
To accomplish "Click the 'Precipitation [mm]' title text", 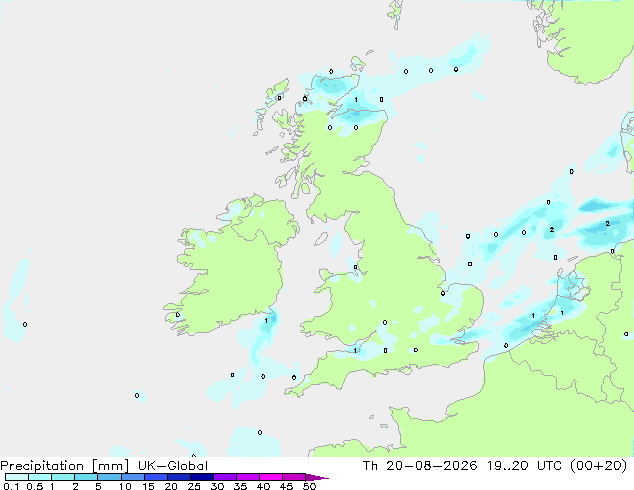I will [65, 466].
